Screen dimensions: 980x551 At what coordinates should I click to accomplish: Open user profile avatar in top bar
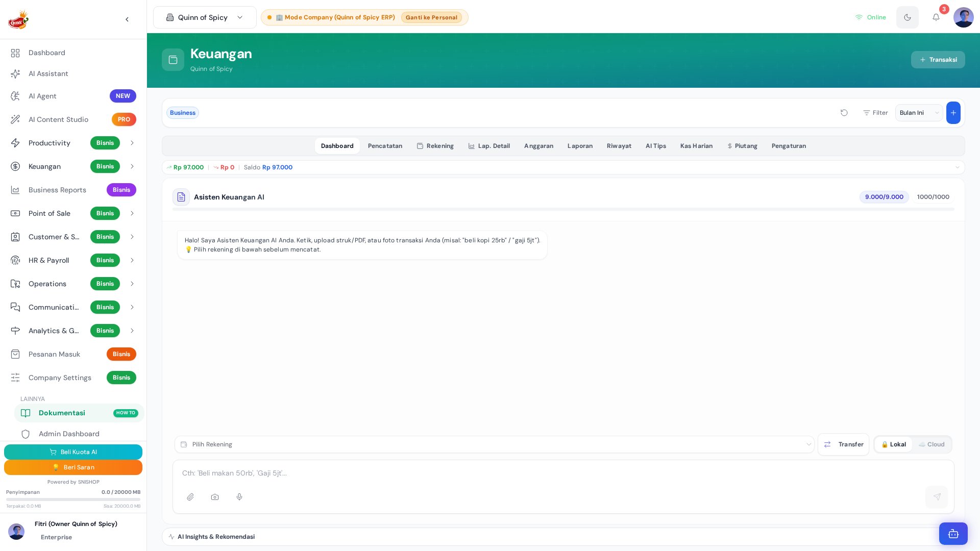[x=964, y=17]
